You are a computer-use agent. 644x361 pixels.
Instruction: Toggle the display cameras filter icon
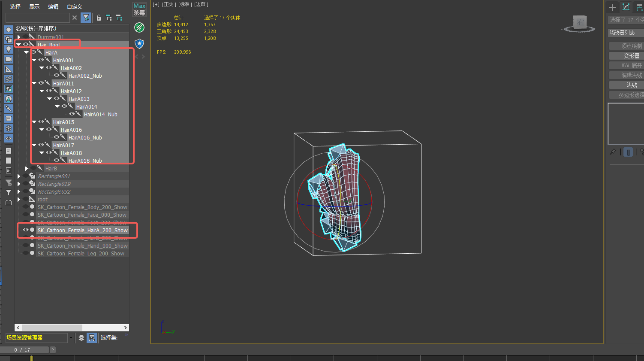pos(9,59)
